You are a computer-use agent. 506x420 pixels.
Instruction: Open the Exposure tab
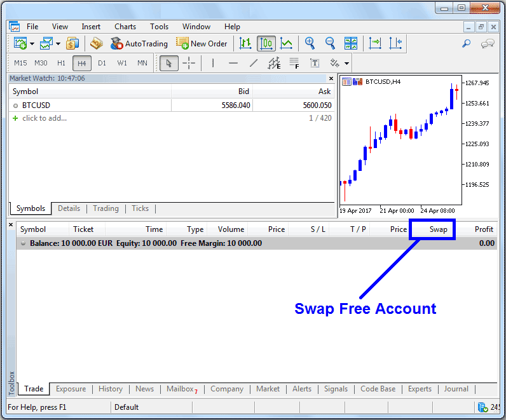tap(71, 389)
